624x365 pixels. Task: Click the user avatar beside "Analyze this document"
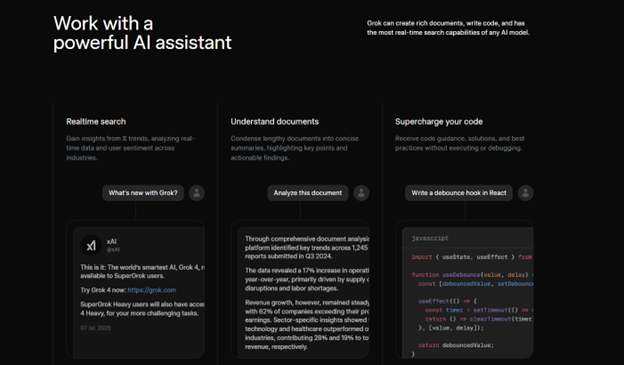pyautogui.click(x=361, y=193)
